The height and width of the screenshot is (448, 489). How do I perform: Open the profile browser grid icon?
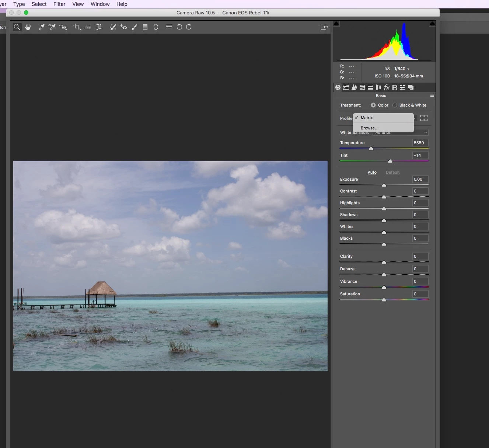tap(424, 118)
